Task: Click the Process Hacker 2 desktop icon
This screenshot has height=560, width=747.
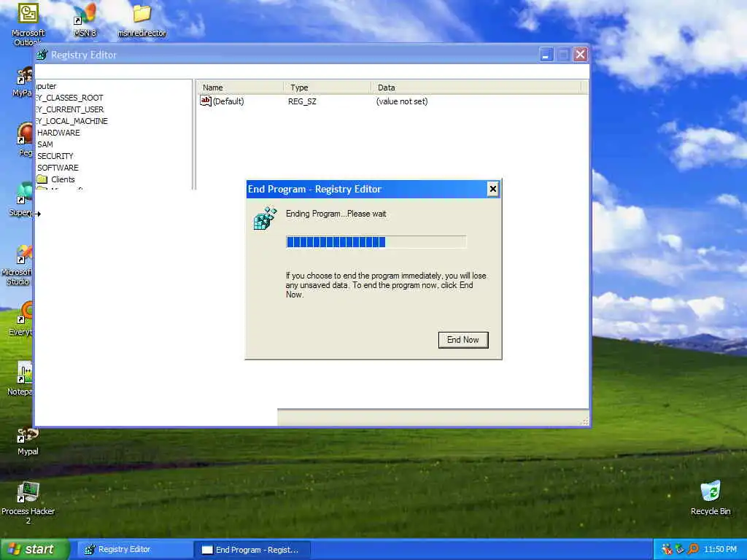Action: tap(28, 503)
